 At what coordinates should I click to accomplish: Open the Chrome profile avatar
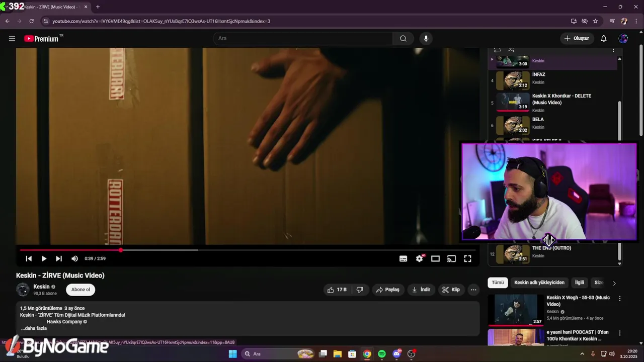[624, 21]
